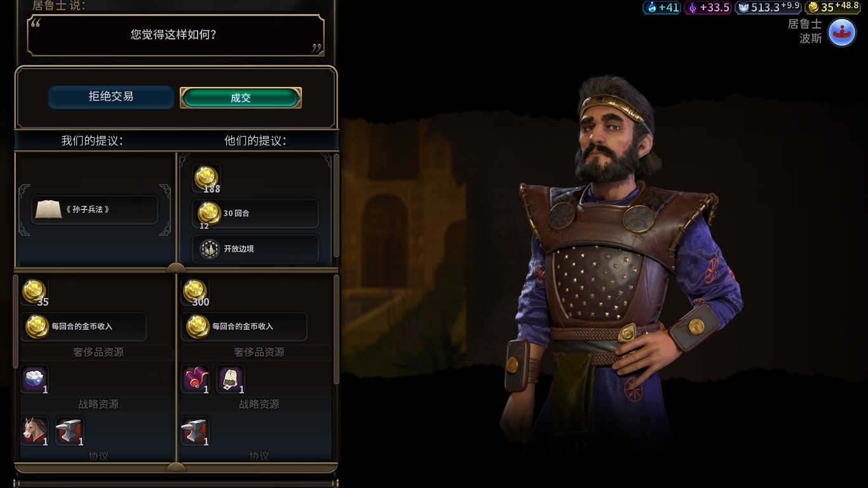
Task: Add our 每回合的金币收入 to deal
Action: point(83,326)
